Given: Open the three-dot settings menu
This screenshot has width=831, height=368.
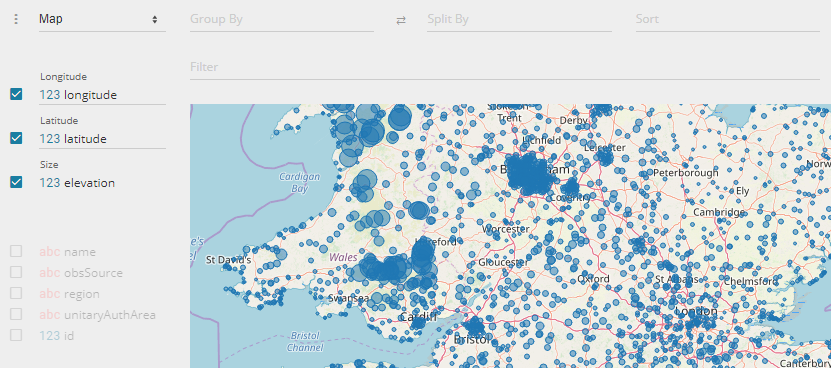Looking at the screenshot, I should 16,19.
